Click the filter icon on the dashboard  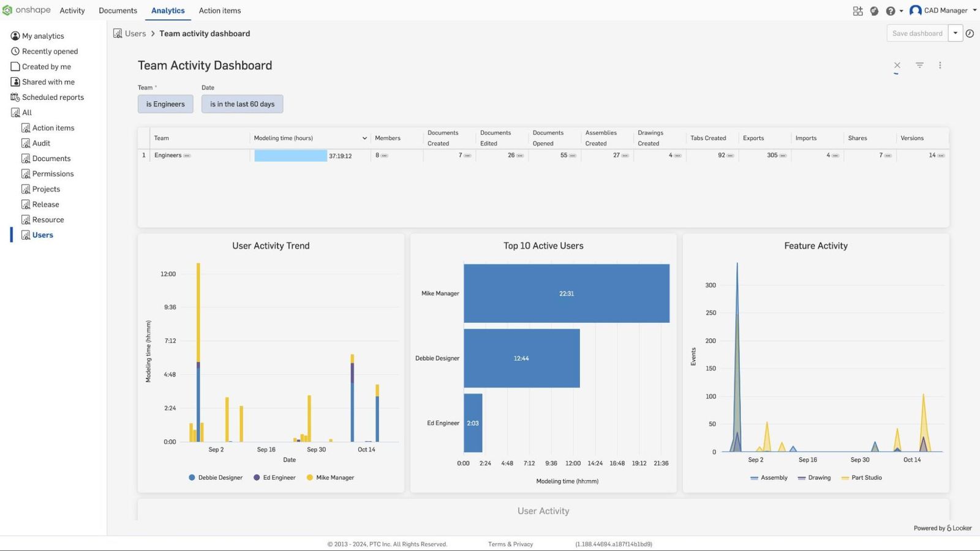pos(919,65)
